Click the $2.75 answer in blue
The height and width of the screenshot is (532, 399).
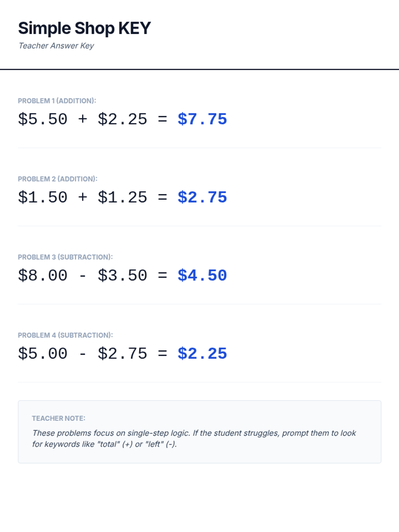coord(202,197)
